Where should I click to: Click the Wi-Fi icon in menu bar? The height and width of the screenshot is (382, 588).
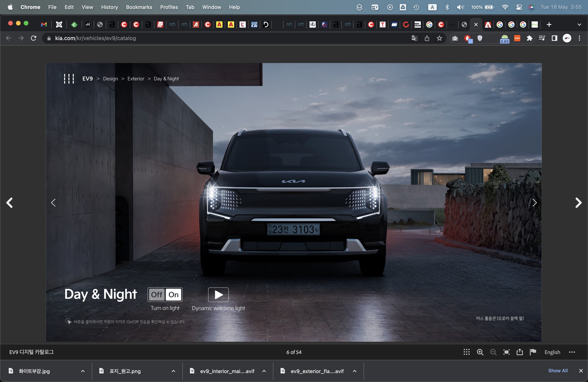505,7
